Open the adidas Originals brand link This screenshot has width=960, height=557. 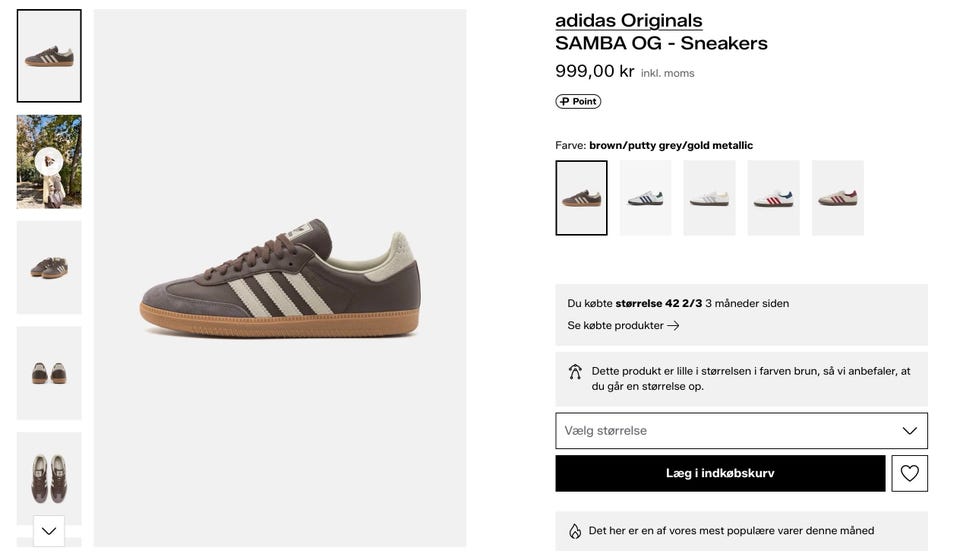628,20
